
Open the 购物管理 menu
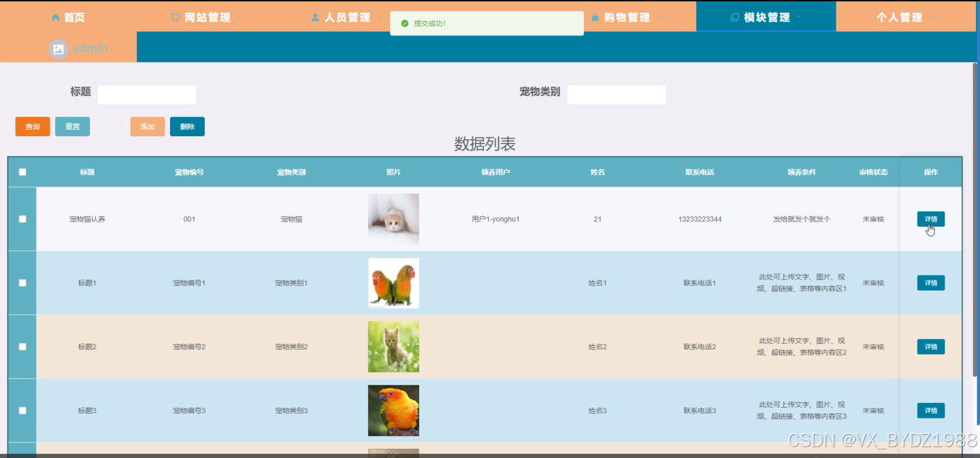tap(627, 17)
